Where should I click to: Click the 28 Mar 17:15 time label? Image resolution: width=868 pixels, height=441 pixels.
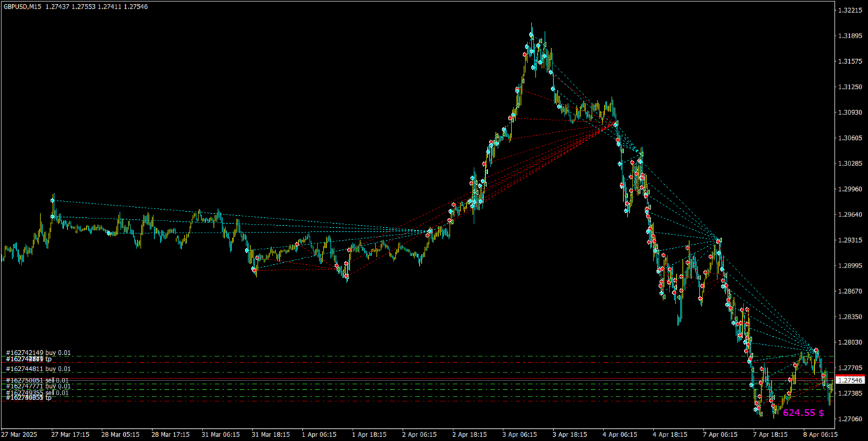coord(171,435)
